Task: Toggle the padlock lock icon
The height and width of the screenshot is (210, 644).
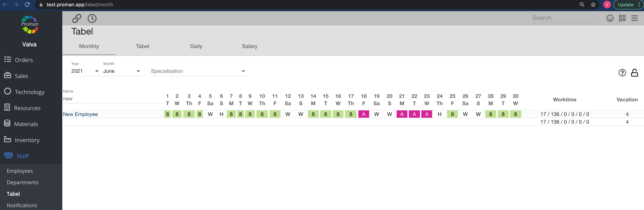Action: pyautogui.click(x=634, y=73)
